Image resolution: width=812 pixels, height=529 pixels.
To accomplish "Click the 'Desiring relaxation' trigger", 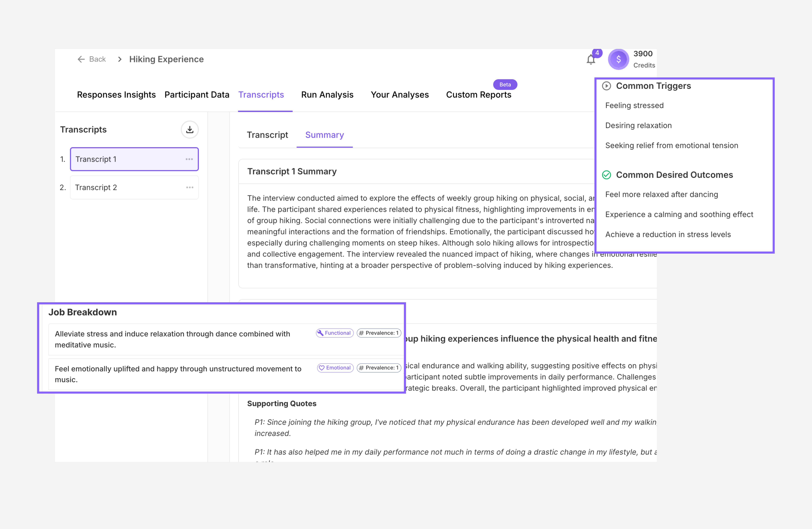I will click(639, 126).
